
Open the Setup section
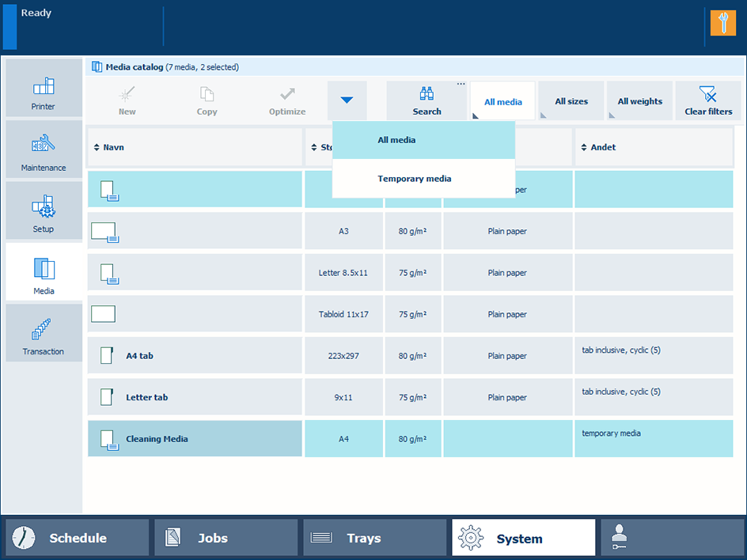click(x=44, y=211)
